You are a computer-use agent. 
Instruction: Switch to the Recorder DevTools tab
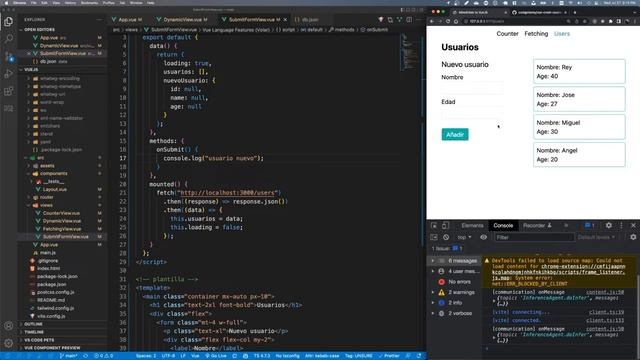pos(537,225)
